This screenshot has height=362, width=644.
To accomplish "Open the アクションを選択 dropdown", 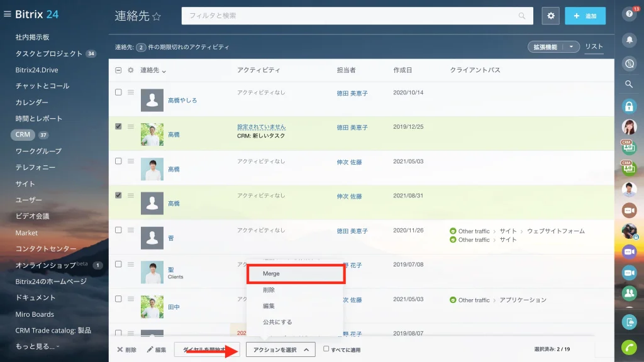I will pos(280,349).
